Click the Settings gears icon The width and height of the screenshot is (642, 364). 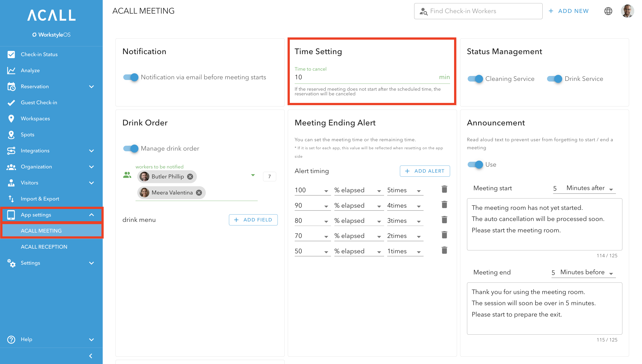[x=11, y=263]
